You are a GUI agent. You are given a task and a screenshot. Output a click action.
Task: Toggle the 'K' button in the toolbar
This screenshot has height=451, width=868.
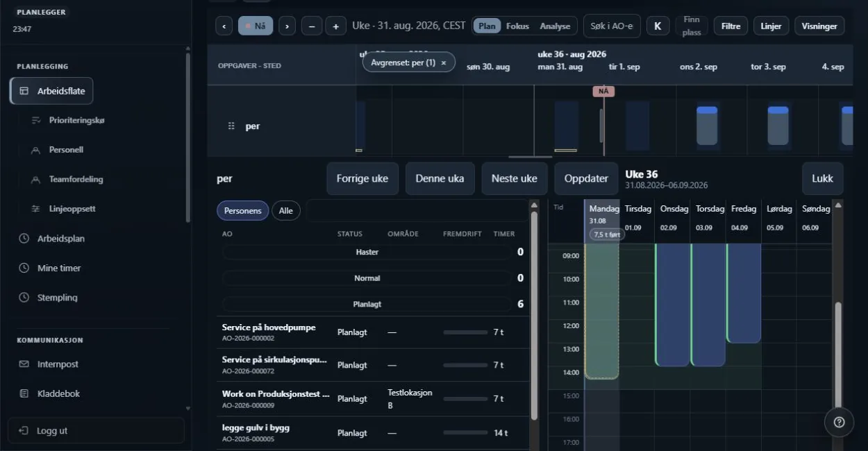click(x=658, y=26)
